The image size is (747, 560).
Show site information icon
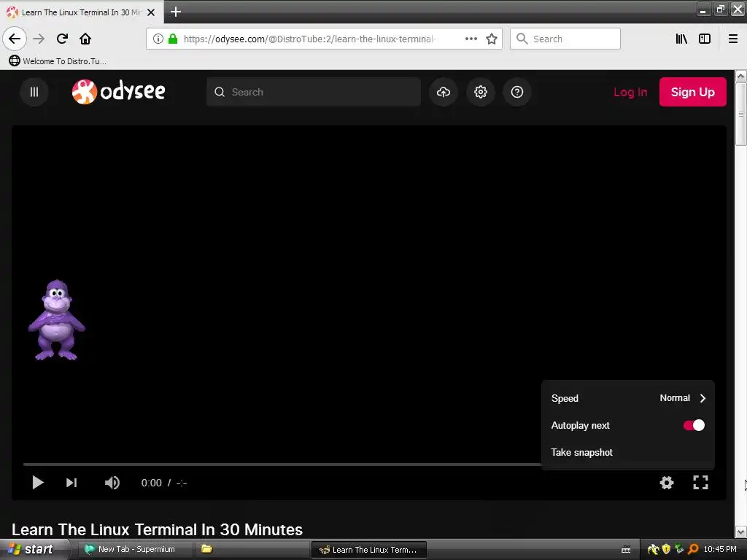(158, 39)
